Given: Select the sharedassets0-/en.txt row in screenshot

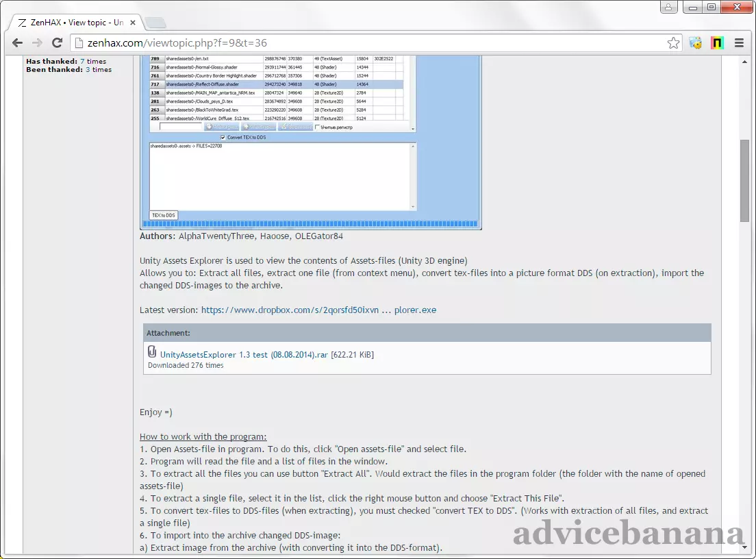Looking at the screenshot, I should [276, 58].
